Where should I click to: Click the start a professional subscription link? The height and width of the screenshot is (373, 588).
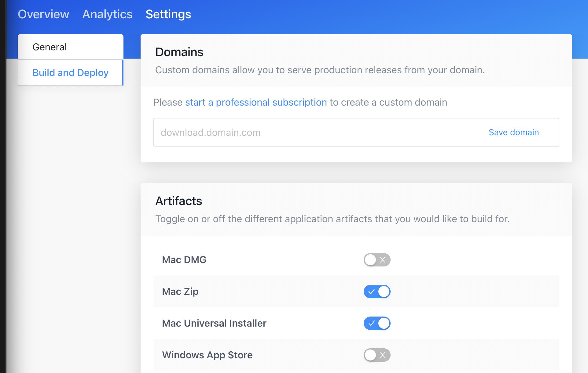click(256, 102)
